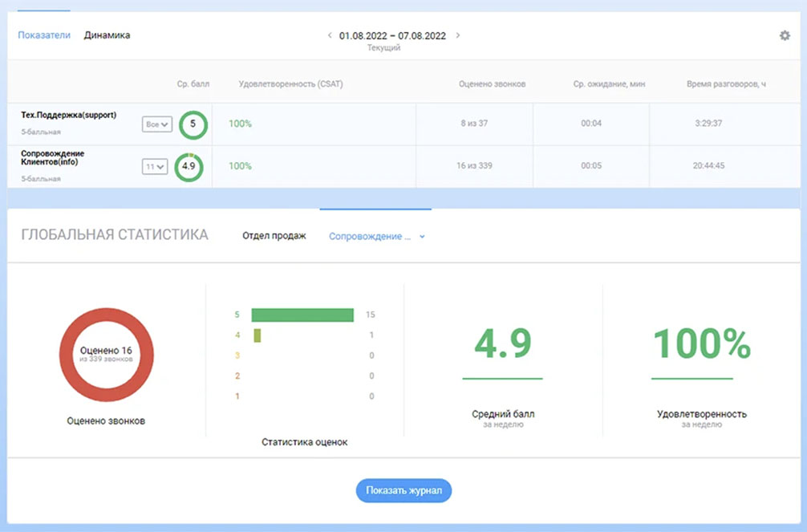Open the Все ratings filter dropdown
Image resolution: width=807 pixels, height=532 pixels.
coord(157,124)
